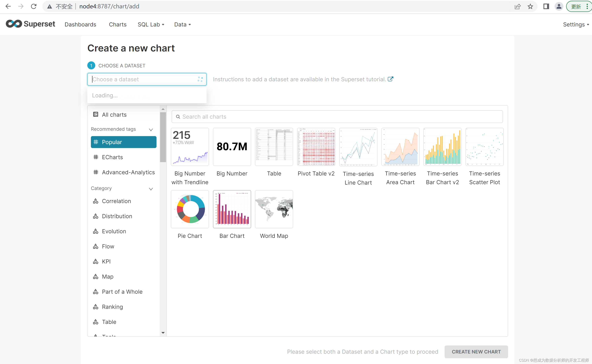
Task: Collapse the Recommended tags section
Action: point(151,130)
